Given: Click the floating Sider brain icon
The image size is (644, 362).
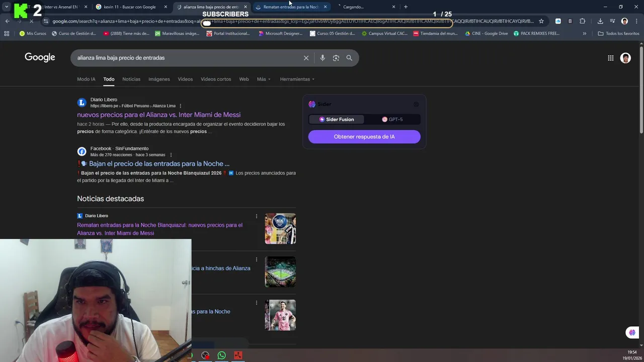Looking at the screenshot, I should point(632,332).
